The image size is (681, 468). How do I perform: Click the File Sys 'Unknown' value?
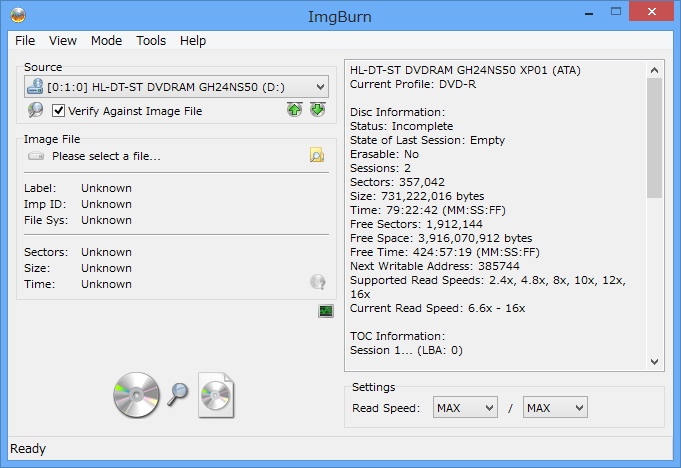(106, 220)
